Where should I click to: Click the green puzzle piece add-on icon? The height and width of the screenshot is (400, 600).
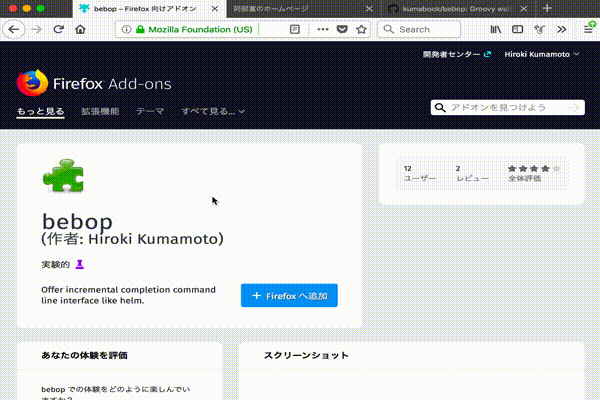(x=63, y=176)
